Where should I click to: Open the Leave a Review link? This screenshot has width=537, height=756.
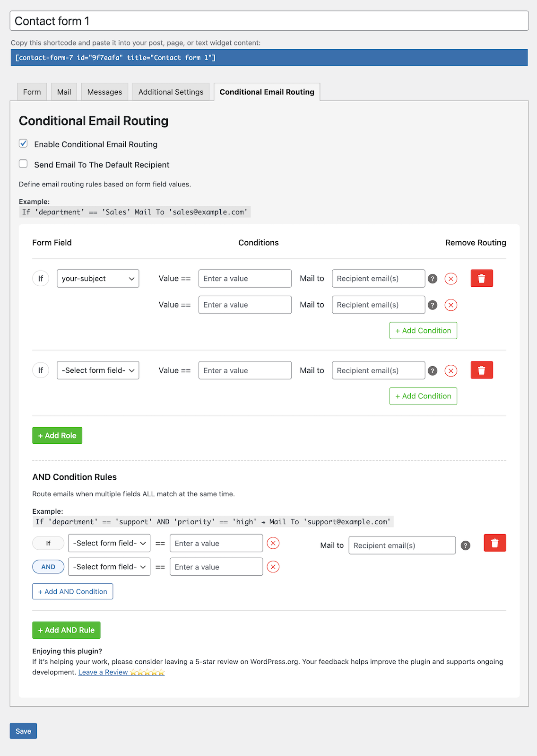tap(103, 672)
